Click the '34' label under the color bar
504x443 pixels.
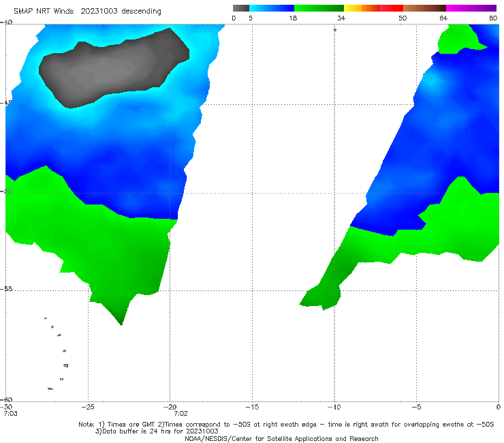click(341, 18)
